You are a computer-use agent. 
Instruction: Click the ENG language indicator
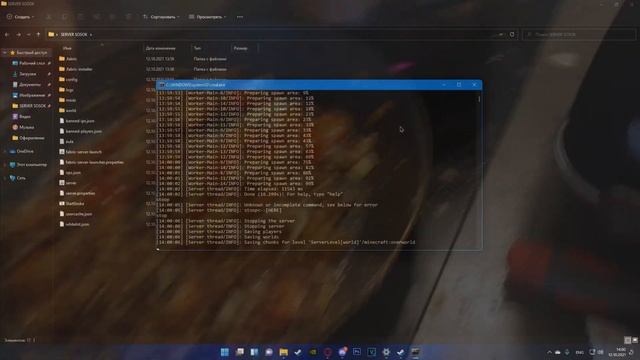[x=580, y=352]
